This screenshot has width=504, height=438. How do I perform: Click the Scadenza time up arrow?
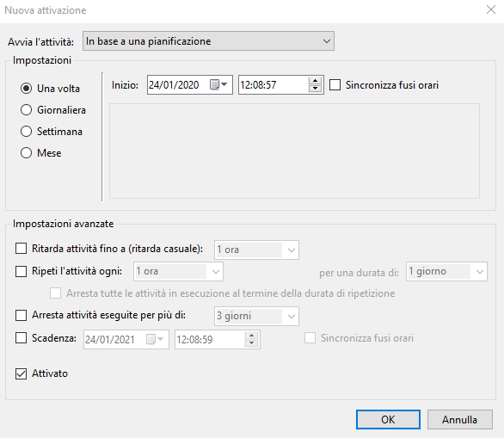click(251, 336)
